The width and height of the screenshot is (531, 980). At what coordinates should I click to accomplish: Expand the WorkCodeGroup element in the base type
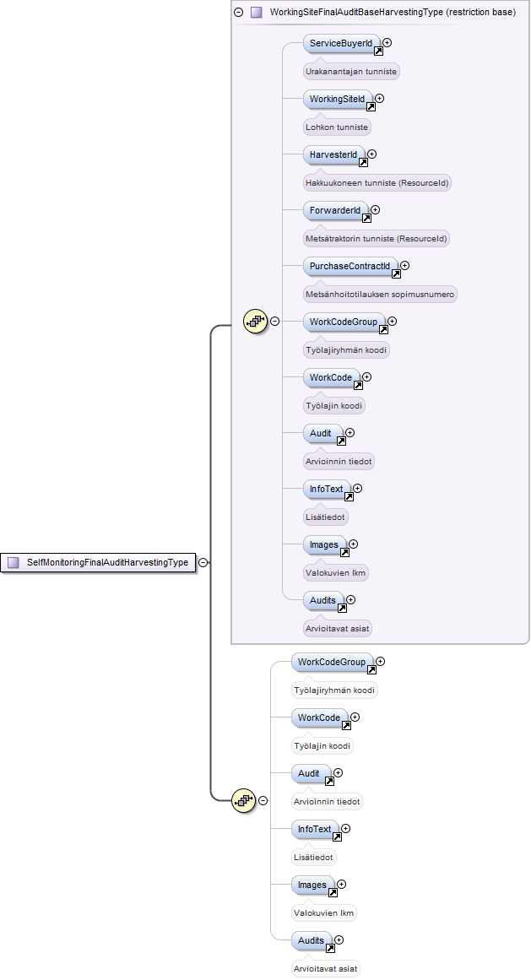coord(393,322)
